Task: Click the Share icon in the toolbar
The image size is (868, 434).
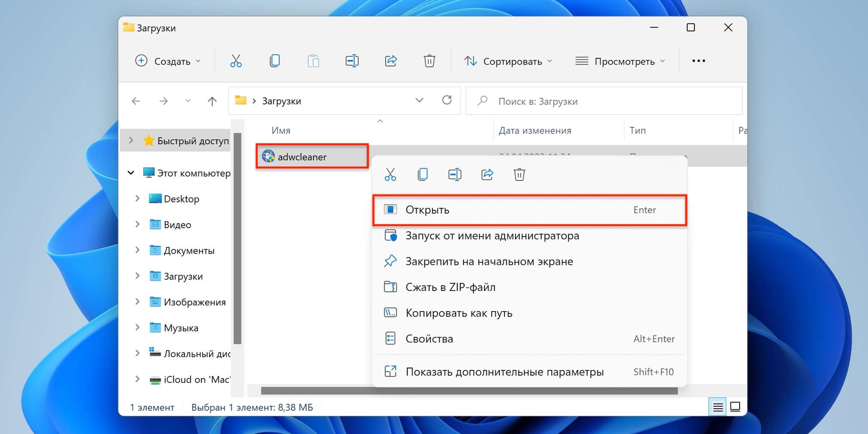Action: (x=391, y=61)
